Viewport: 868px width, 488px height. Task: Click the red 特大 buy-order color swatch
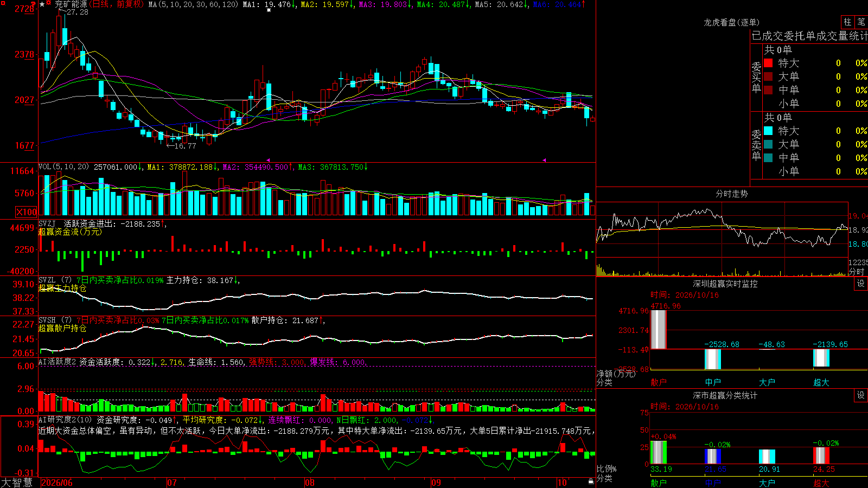768,63
